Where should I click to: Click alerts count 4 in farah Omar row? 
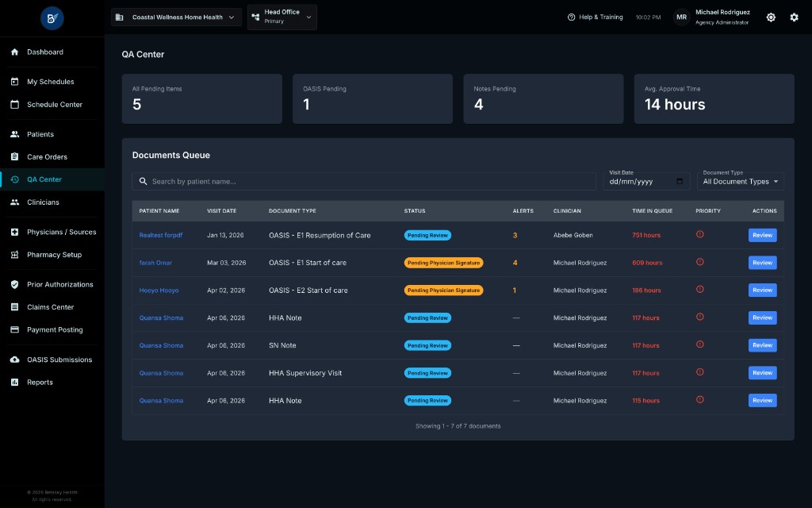point(515,263)
